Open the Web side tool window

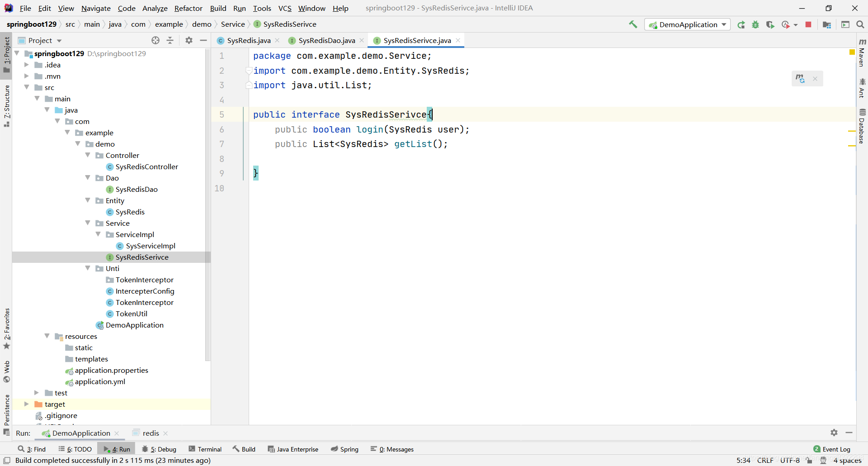(x=6, y=371)
